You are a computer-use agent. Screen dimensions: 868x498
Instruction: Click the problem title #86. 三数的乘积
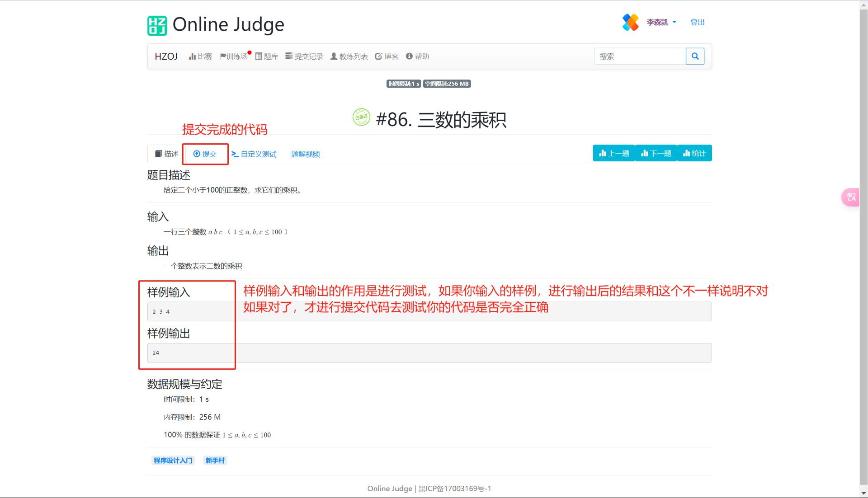click(x=441, y=120)
